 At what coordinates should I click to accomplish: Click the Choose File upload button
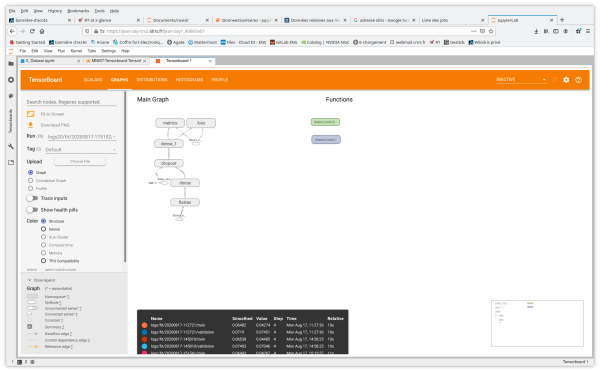[x=80, y=161]
